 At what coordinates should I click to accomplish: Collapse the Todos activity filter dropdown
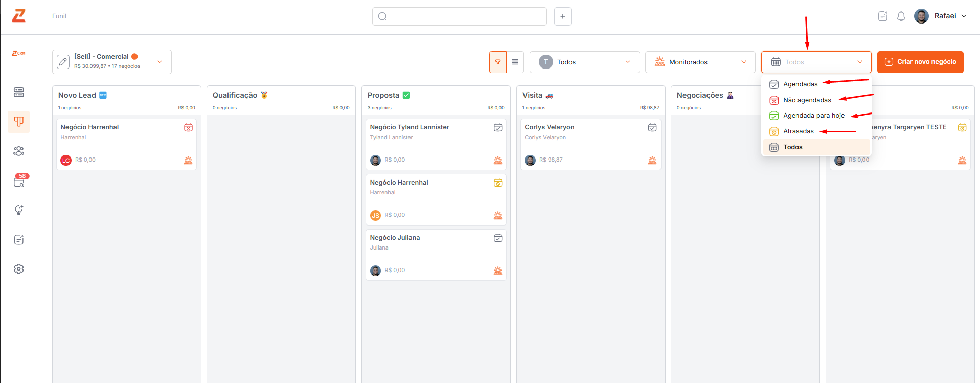pyautogui.click(x=816, y=62)
